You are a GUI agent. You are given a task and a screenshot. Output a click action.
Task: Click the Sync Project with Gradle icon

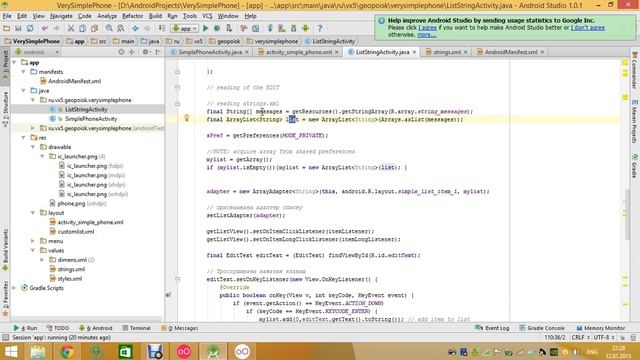tap(270, 28)
